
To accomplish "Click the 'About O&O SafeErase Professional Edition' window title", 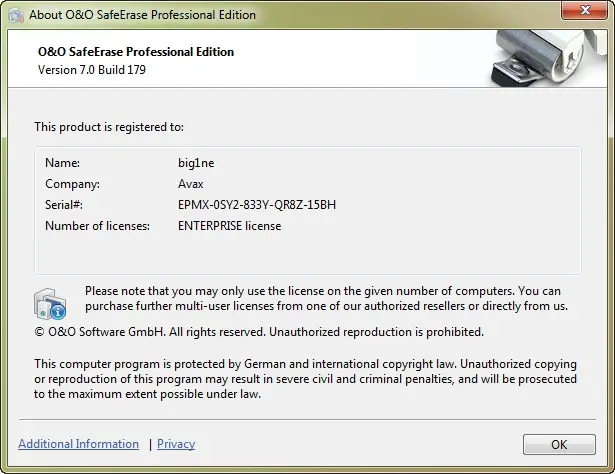I will coord(142,15).
